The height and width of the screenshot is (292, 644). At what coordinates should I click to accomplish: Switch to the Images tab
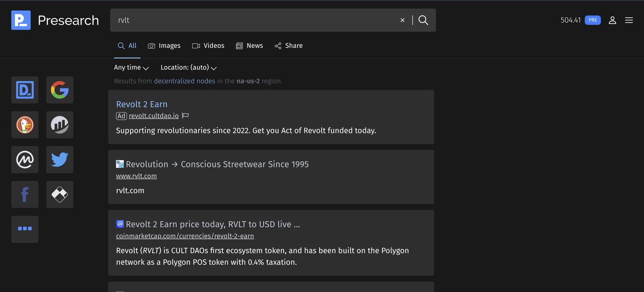tap(164, 46)
